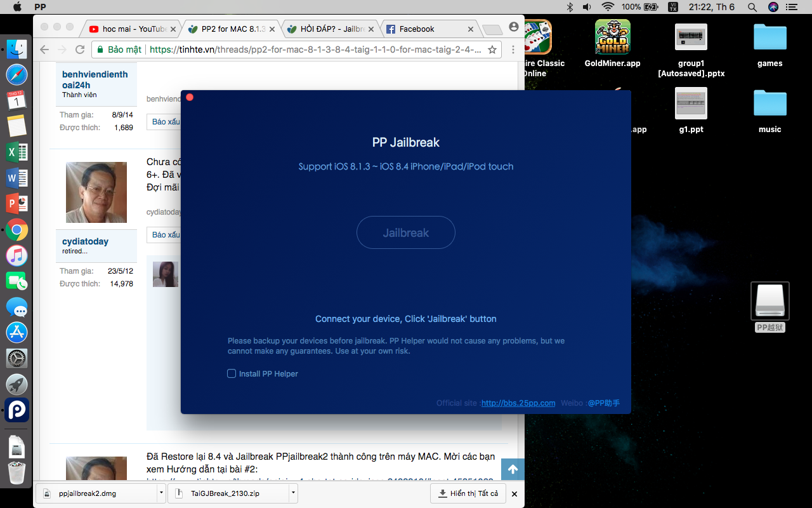
Task: Close the PP Jailbreak window
Action: 190,97
